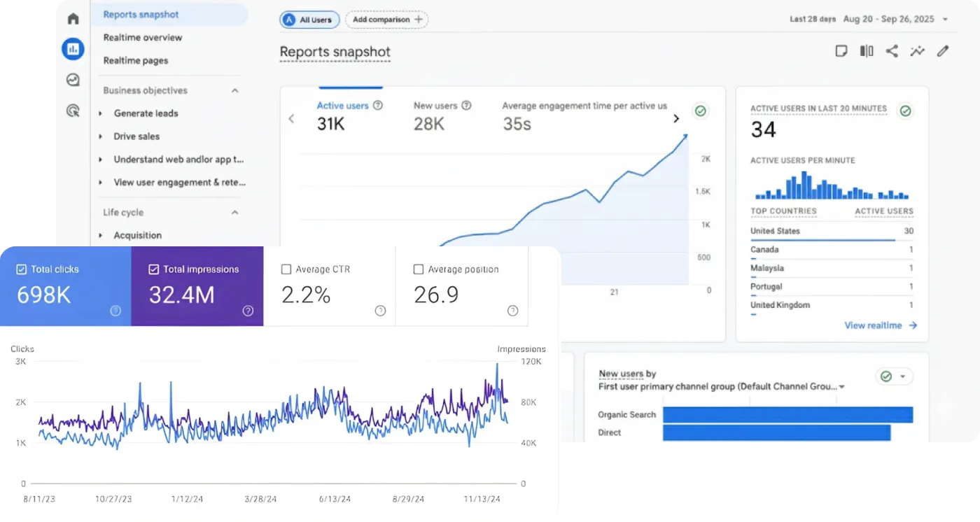Viewport: 980px width, 522px height.
Task: Open the Explore icon in sidebar
Action: tap(73, 80)
